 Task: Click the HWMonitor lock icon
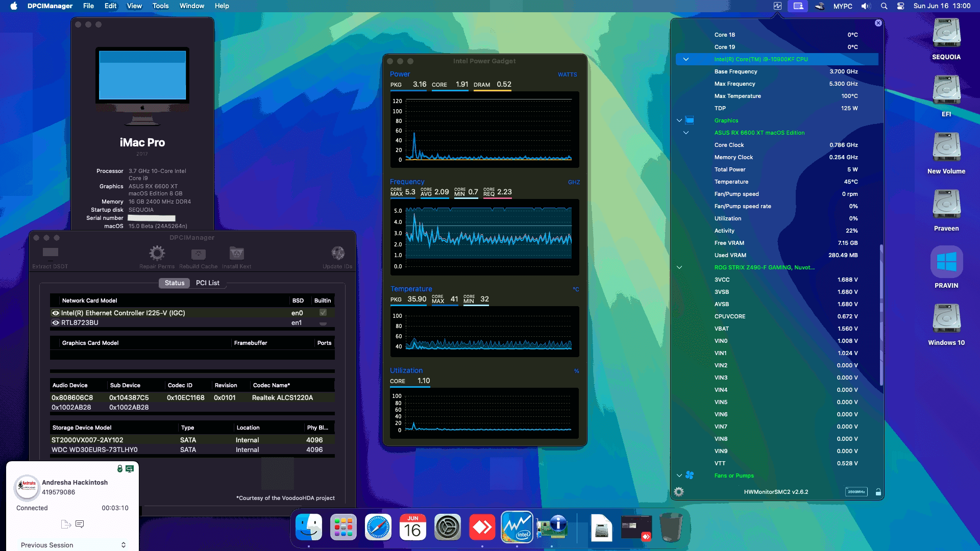point(878,492)
